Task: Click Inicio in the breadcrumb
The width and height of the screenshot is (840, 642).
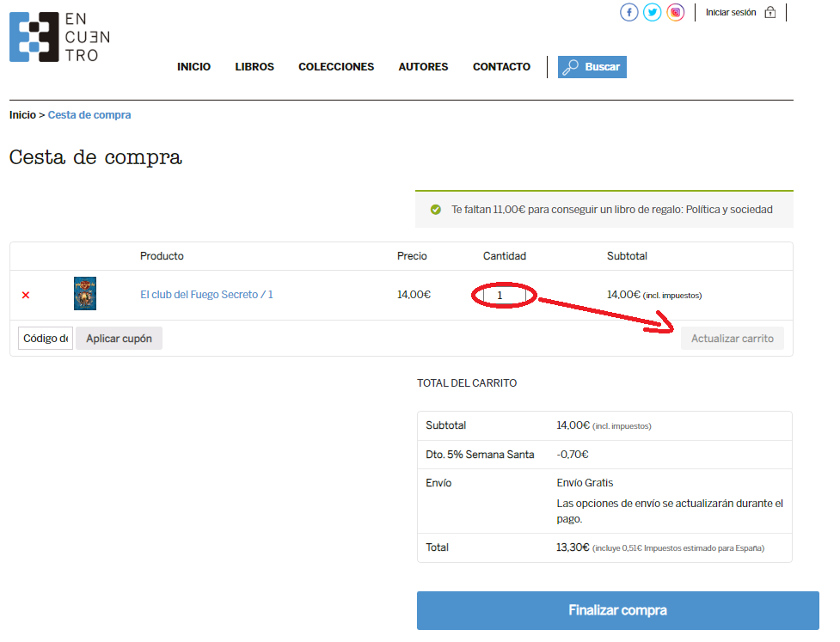Action: 22,115
